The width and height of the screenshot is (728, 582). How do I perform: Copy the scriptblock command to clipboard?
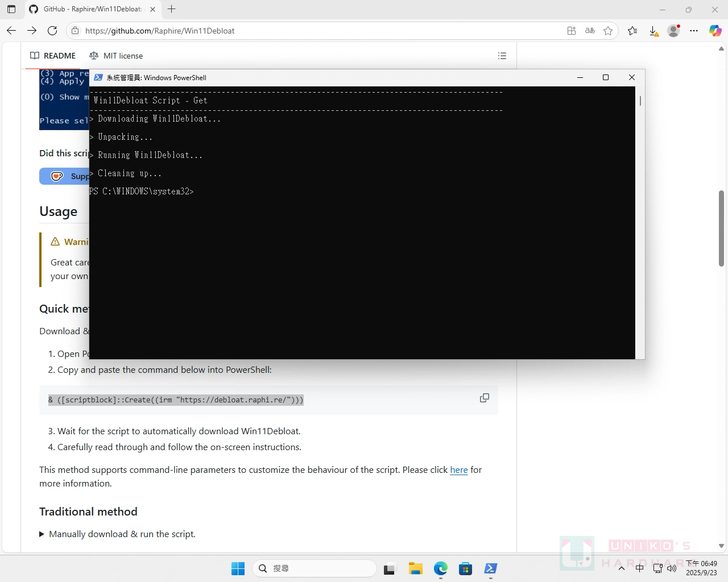tap(485, 398)
